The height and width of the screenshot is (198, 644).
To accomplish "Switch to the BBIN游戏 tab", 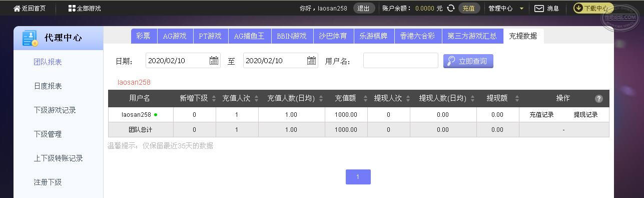I will pos(292,36).
